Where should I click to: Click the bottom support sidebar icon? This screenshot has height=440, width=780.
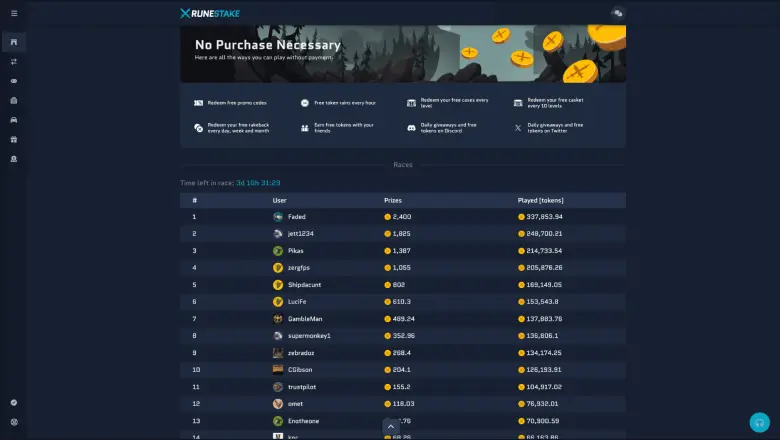[x=14, y=422]
